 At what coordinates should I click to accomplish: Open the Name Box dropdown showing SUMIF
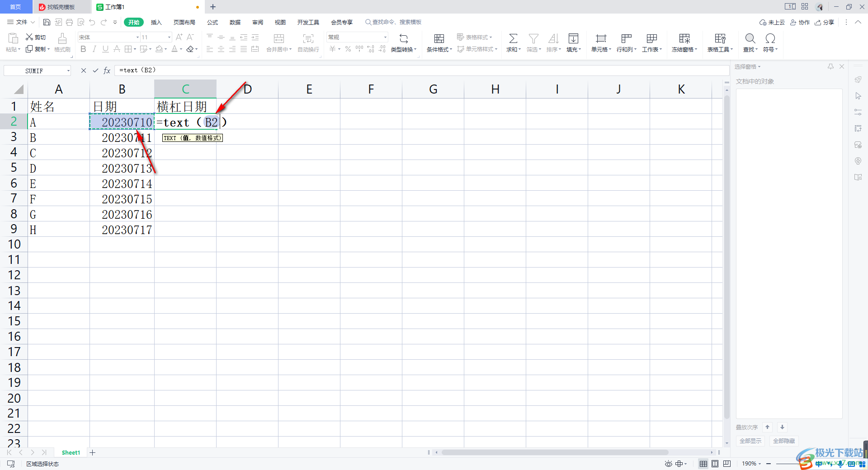pyautogui.click(x=68, y=70)
